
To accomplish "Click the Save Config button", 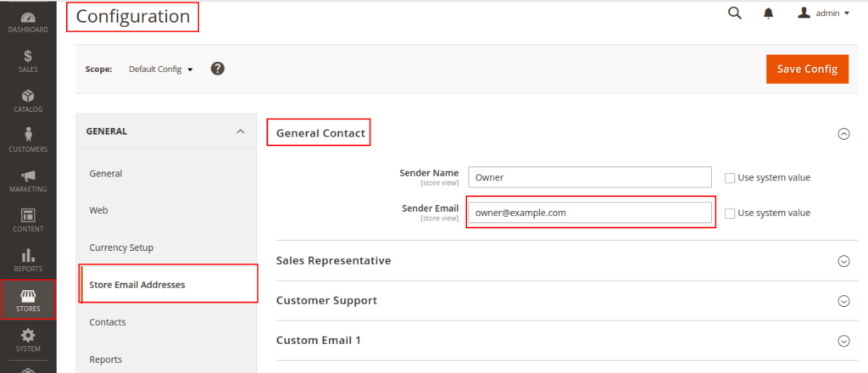I will (x=807, y=70).
